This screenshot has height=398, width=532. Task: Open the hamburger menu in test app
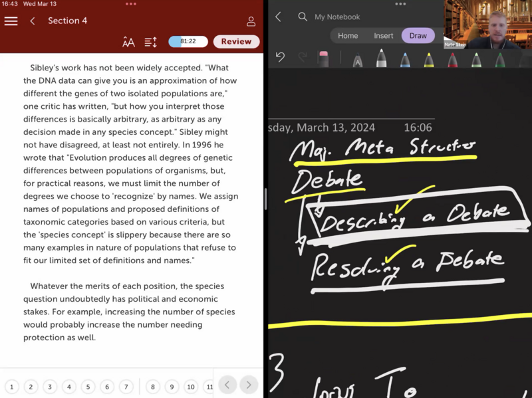click(11, 21)
